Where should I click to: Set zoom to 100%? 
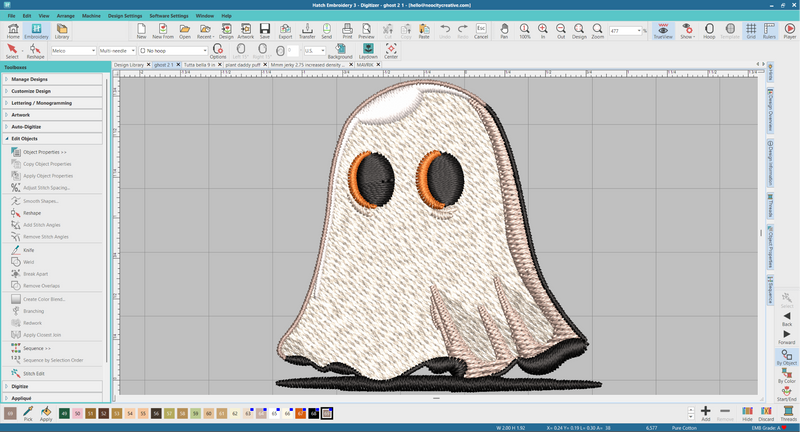click(524, 31)
